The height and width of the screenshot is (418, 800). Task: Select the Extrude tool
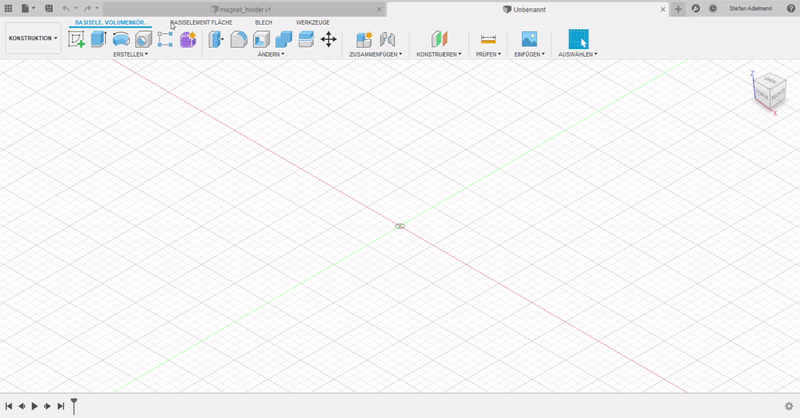coord(98,40)
